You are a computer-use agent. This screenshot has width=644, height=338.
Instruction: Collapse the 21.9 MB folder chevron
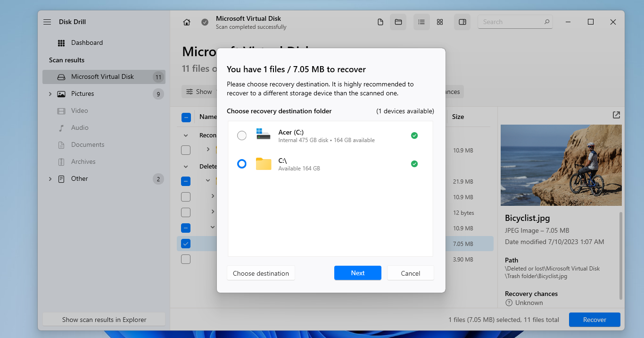[x=208, y=180]
